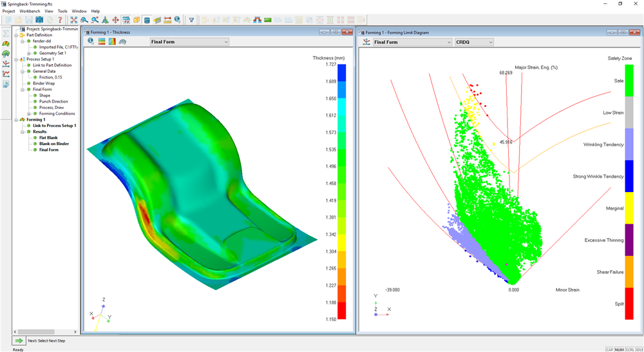This screenshot has width=644, height=352.
Task: Collapse the Process Setup 1 tree node
Action: [x=17, y=59]
